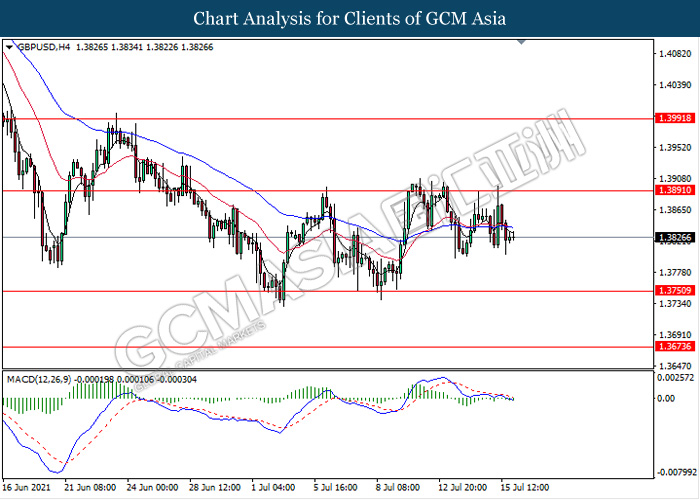Click the 16 Jun 2021 date label
The height and width of the screenshot is (500, 700).
[26, 488]
